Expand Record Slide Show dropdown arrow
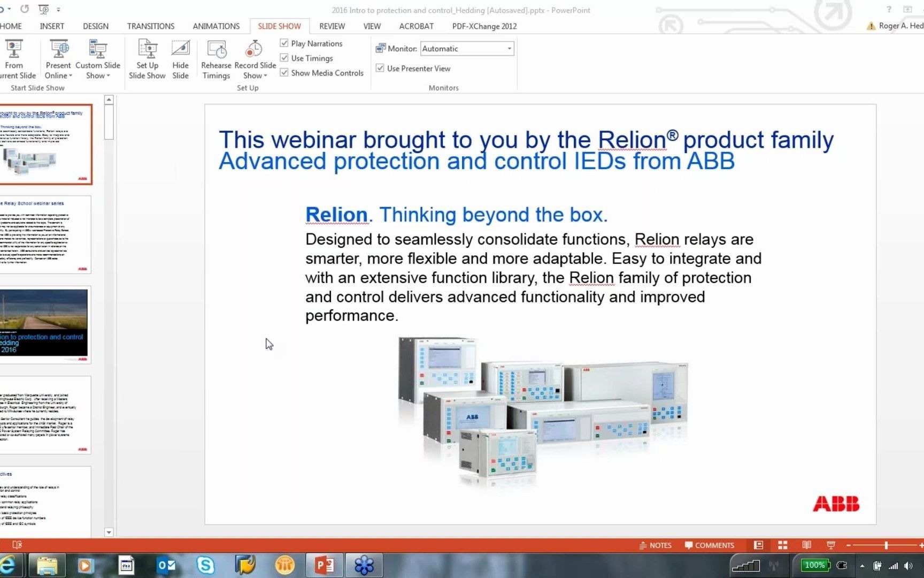Viewport: 924px width, 578px height. tap(265, 75)
